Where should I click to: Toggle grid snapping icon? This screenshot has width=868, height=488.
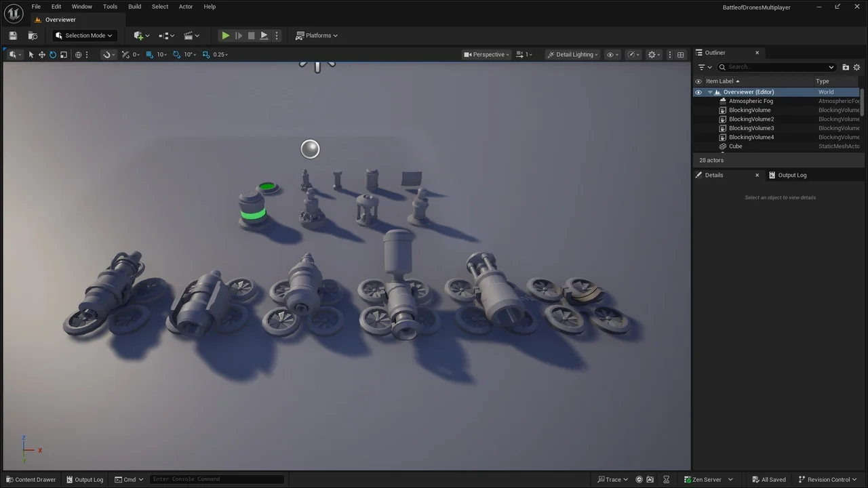150,54
